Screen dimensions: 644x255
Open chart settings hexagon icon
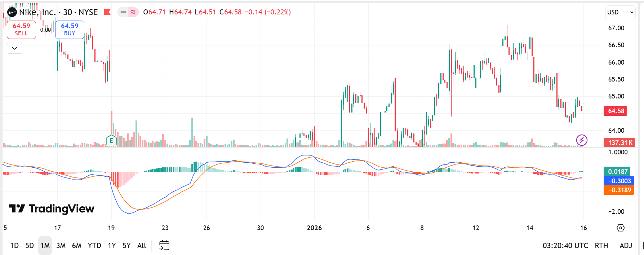621,228
